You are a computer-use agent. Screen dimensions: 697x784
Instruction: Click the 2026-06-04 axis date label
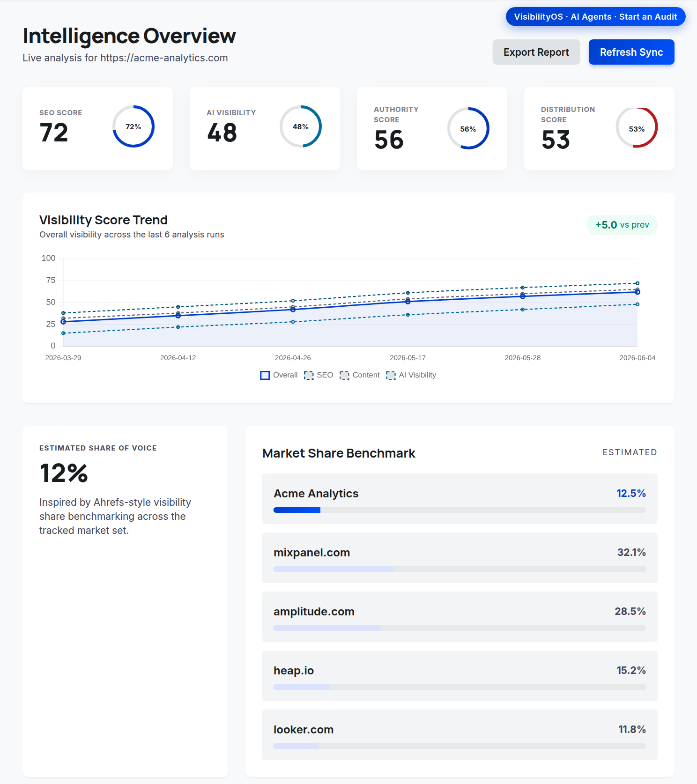click(638, 358)
